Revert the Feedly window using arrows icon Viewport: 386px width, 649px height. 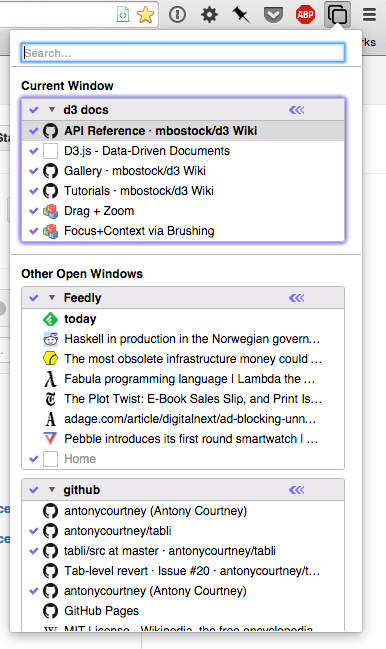pos(296,298)
